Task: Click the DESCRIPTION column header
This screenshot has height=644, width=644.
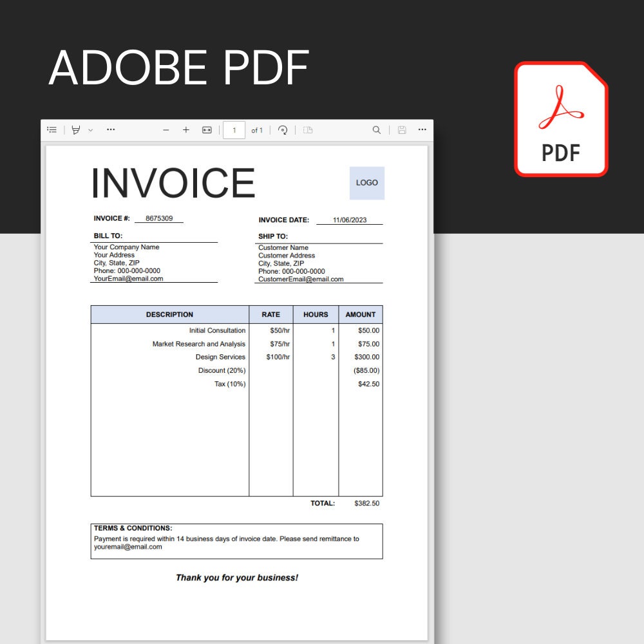Action: 169,314
